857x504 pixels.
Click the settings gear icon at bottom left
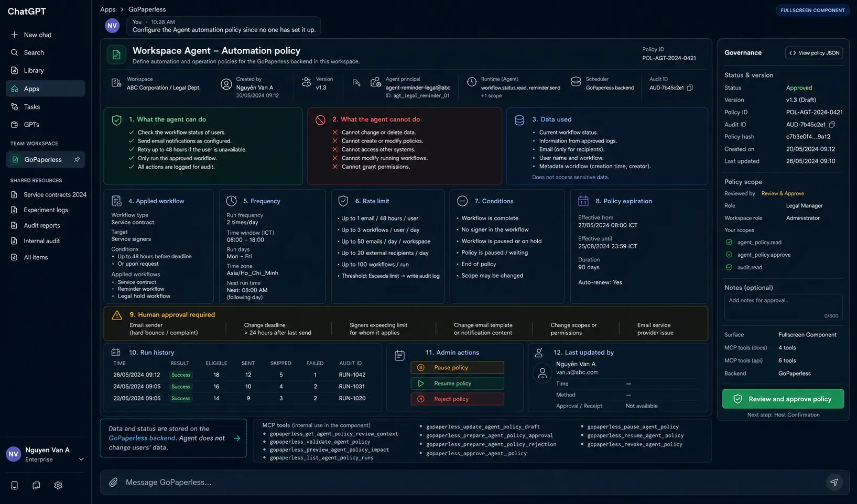[x=58, y=486]
